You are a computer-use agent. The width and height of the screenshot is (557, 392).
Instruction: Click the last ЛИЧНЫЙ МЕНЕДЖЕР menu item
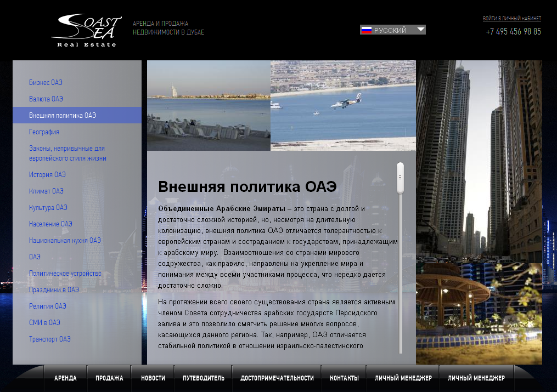coord(476,378)
